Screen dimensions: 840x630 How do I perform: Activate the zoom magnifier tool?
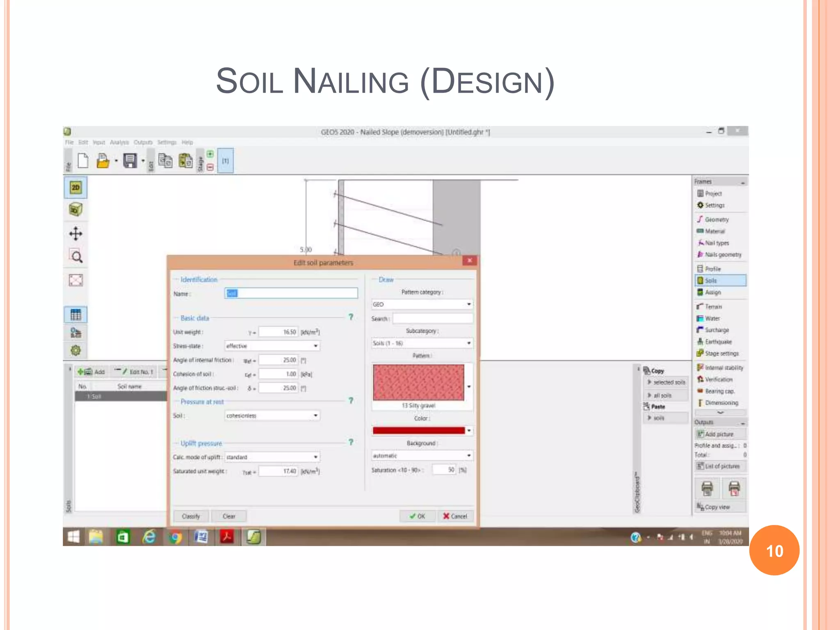[75, 257]
